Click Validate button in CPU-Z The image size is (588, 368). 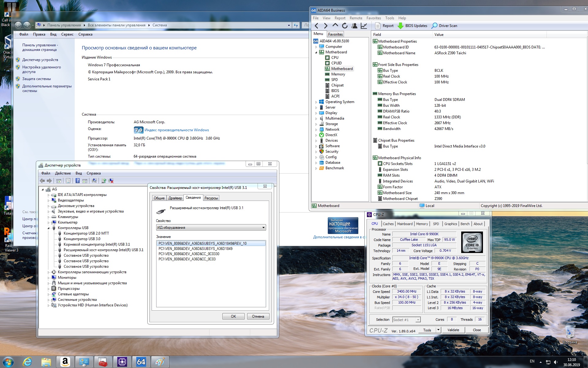pyautogui.click(x=453, y=330)
